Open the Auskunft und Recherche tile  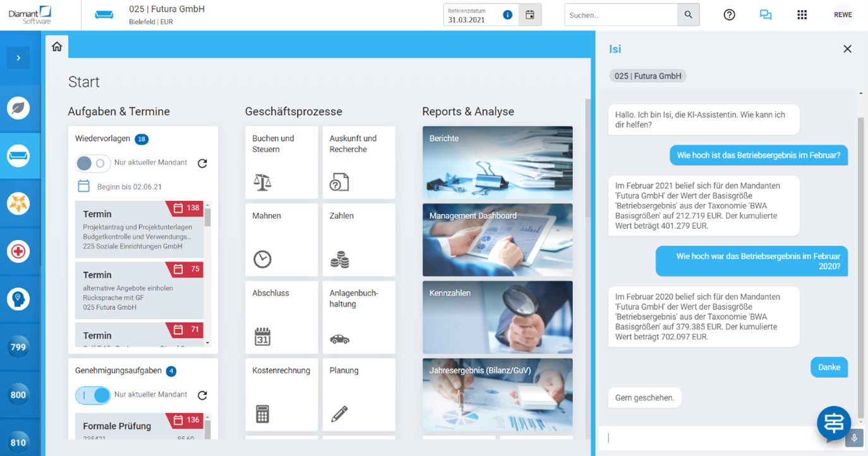click(x=359, y=162)
